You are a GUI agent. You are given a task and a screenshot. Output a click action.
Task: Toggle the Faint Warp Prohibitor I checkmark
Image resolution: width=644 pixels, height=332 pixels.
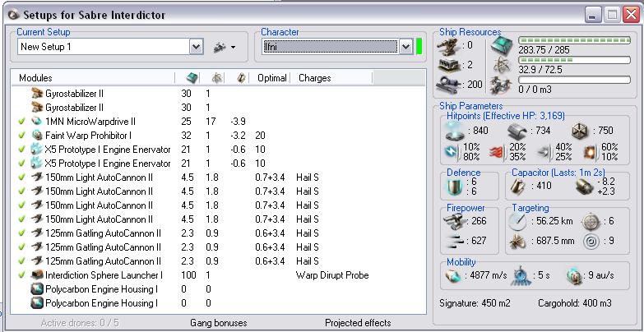(22, 136)
